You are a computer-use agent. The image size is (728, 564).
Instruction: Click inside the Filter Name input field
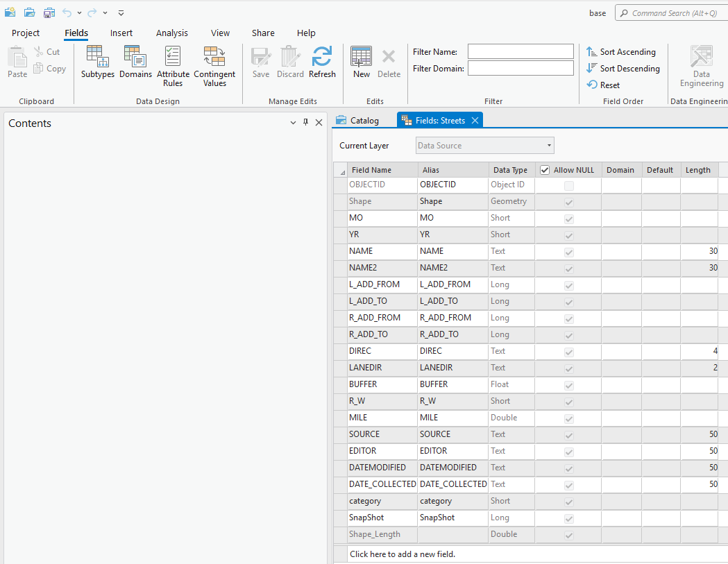click(520, 51)
